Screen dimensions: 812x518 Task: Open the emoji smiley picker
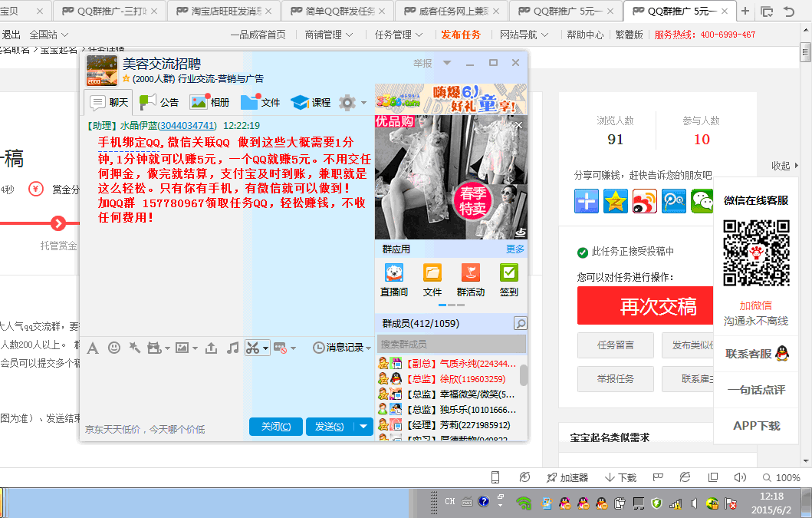pos(114,348)
